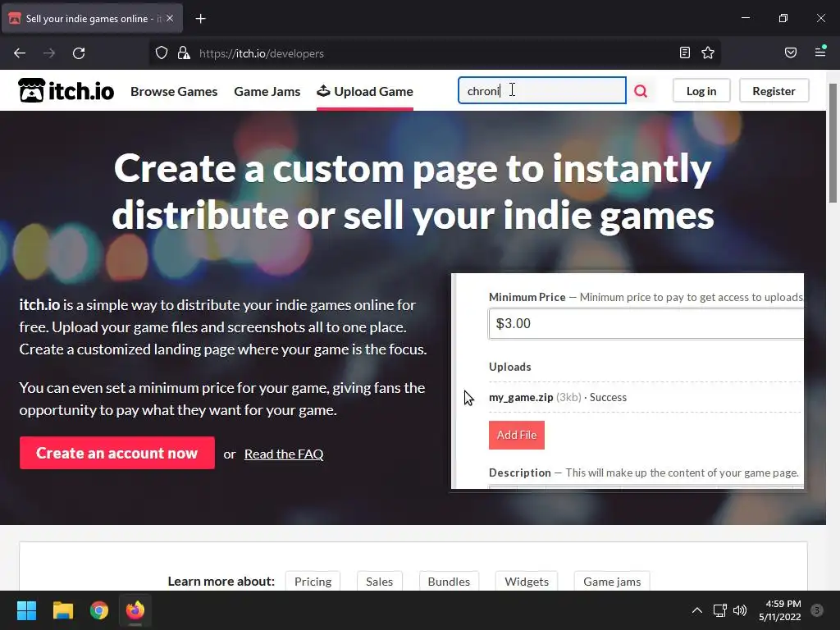The height and width of the screenshot is (630, 840).
Task: Reload the page with the refresh icon
Action: coord(79,53)
